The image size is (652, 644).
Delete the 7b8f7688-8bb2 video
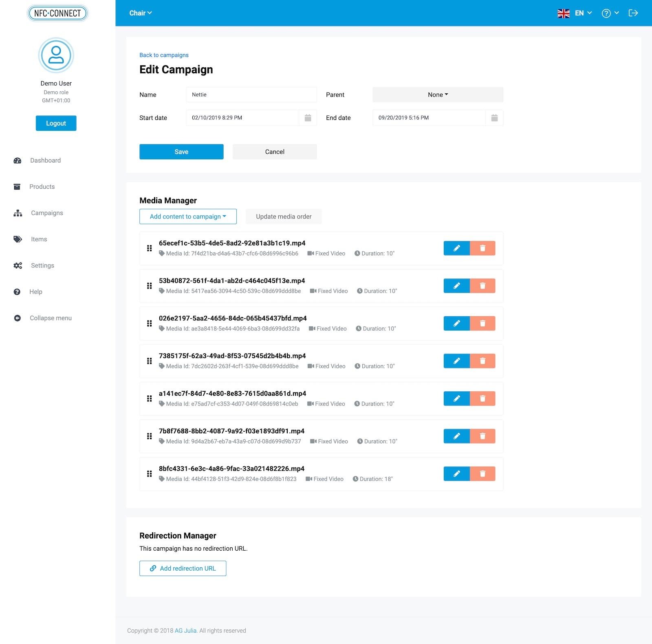(x=482, y=436)
